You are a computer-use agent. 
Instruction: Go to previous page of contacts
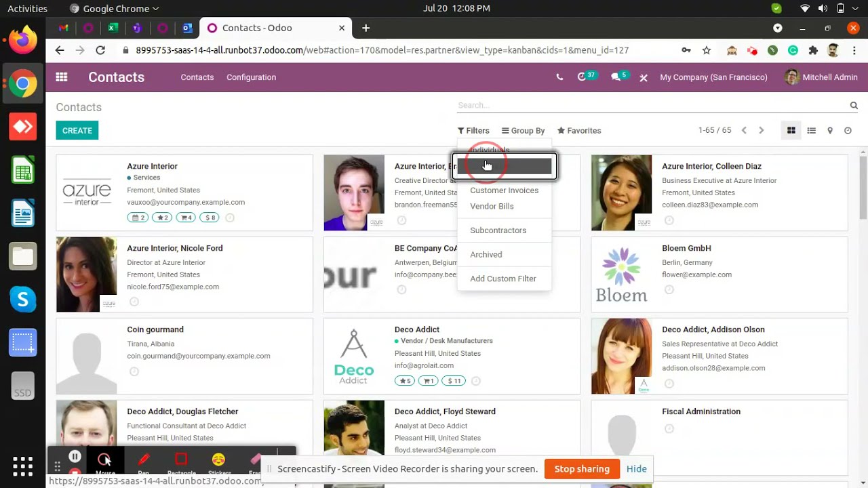pos(744,131)
